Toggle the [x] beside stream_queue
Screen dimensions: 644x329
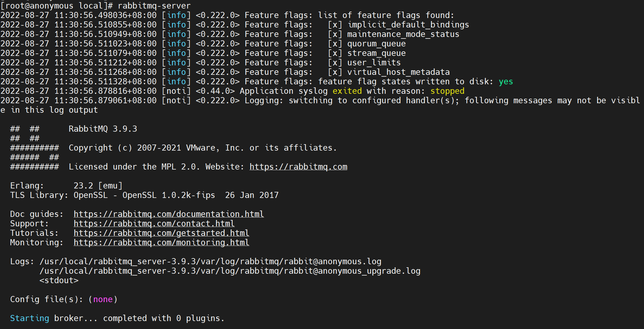[x=335, y=53]
